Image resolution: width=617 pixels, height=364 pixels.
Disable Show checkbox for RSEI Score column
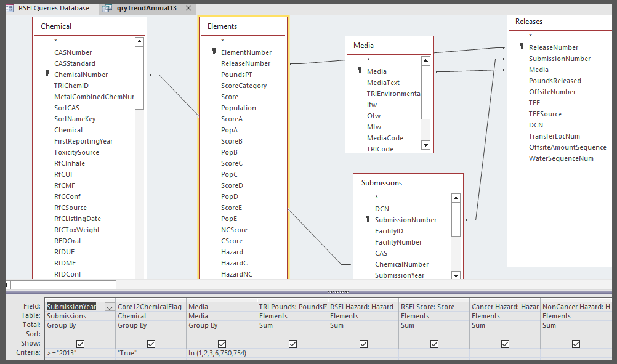(x=434, y=344)
